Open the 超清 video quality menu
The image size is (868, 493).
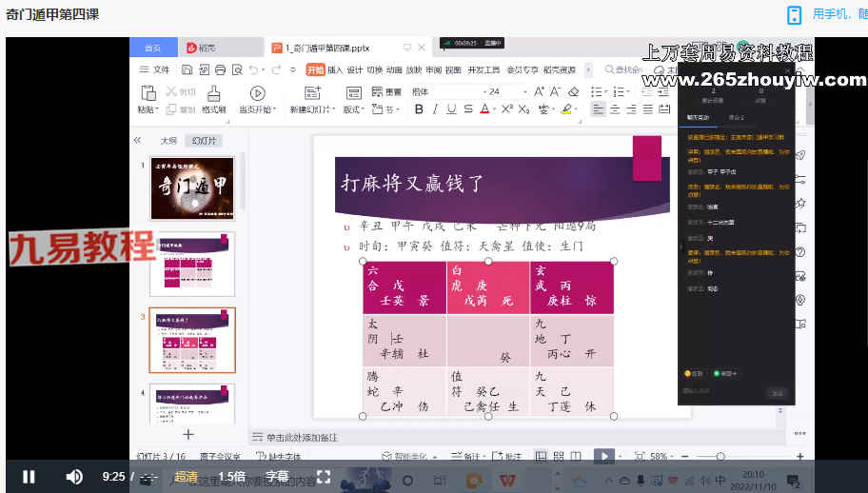pyautogui.click(x=186, y=477)
